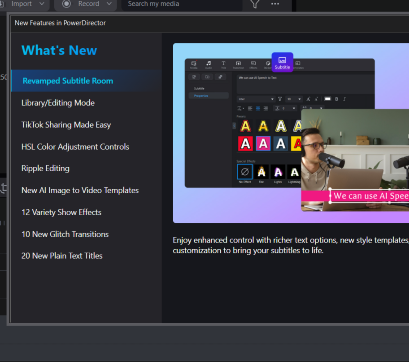Viewport: 409px width, 362px height.
Task: Focus the Search my media field
Action: click(x=182, y=5)
